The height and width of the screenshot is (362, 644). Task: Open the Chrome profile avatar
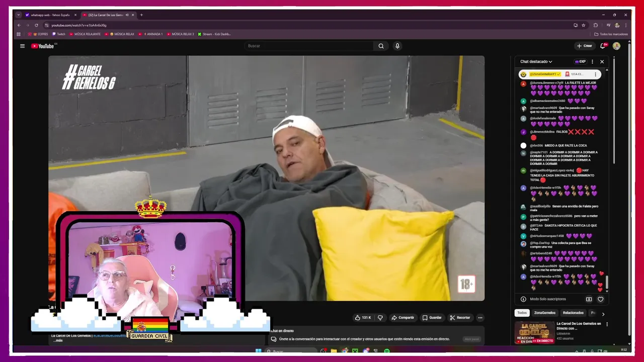[617, 25]
